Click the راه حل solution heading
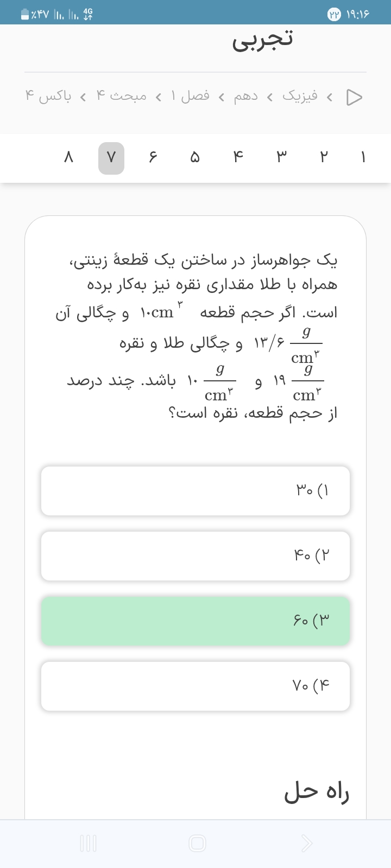391x868 pixels. (317, 793)
